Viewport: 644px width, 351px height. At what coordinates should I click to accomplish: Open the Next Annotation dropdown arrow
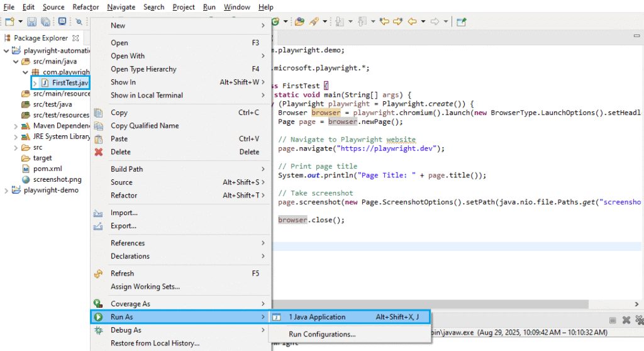(350, 21)
